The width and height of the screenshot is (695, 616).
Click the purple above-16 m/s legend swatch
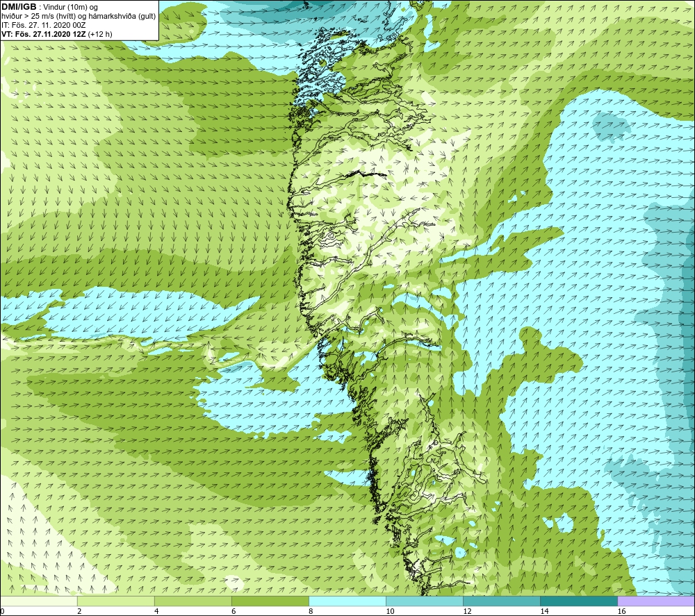coord(656,601)
